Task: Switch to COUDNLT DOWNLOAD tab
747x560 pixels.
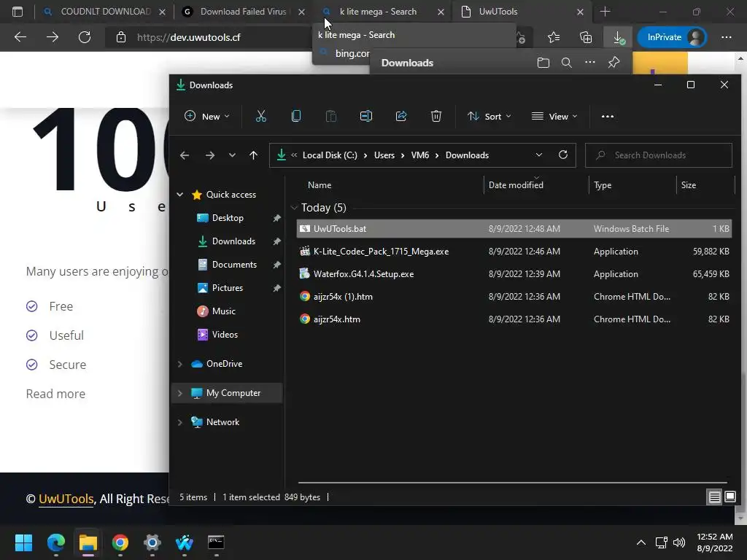Action: tap(105, 12)
